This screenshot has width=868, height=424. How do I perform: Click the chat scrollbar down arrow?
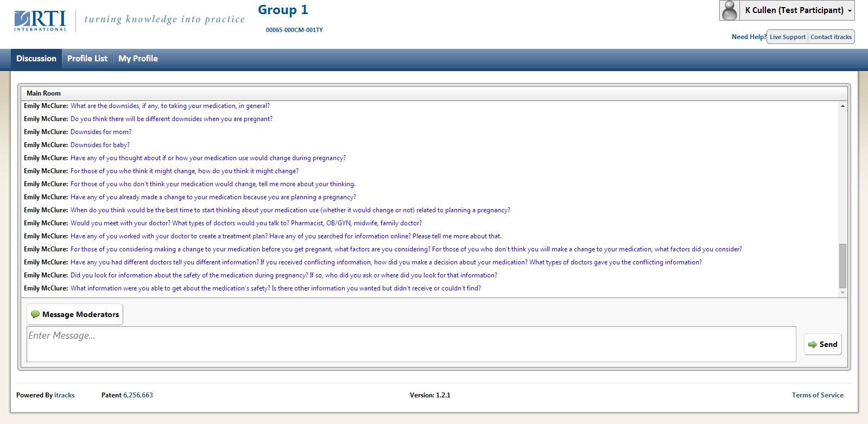[x=842, y=293]
